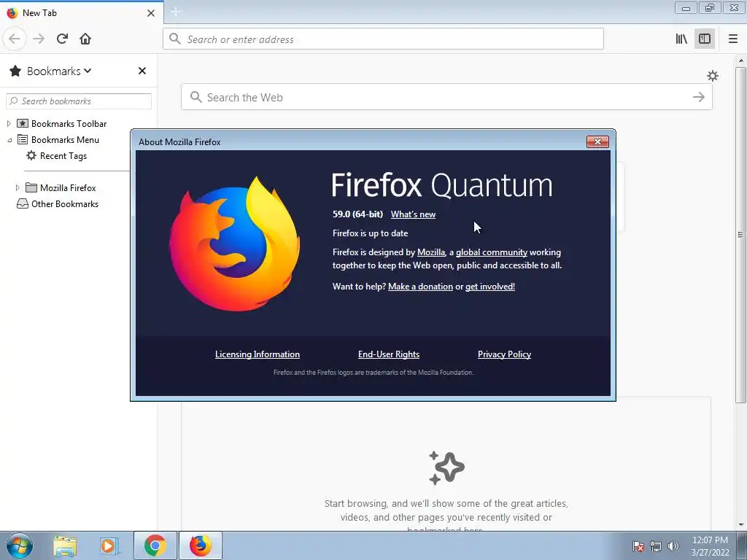This screenshot has height=560, width=747.
Task: Focus the Search bookmarks field
Action: 79,101
